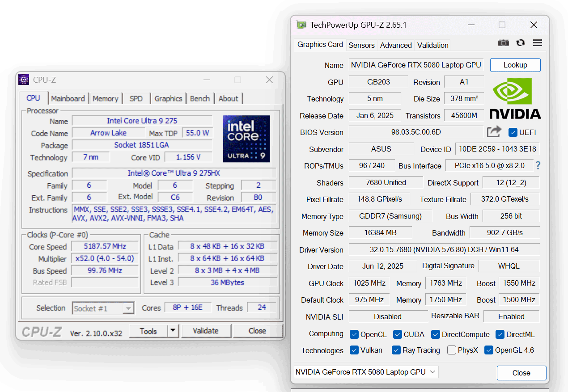Open the GPU selection dropdown in GPU-Z
568x392 pixels.
point(366,372)
